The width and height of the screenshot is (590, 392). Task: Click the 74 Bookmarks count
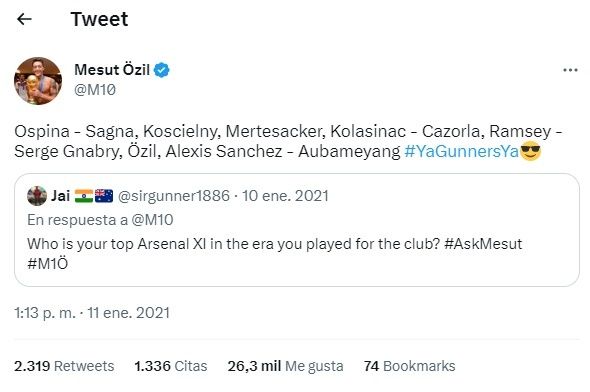click(409, 366)
